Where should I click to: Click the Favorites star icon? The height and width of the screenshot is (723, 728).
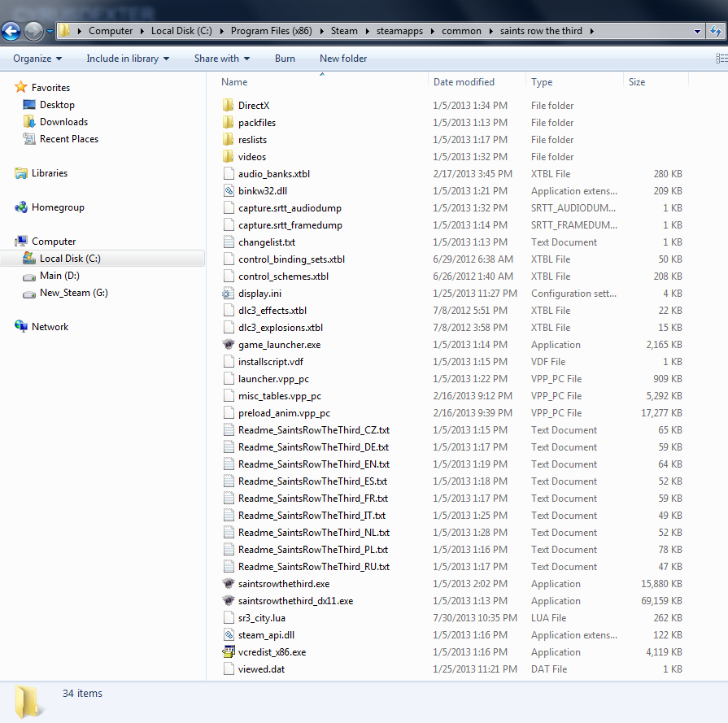tap(21, 87)
